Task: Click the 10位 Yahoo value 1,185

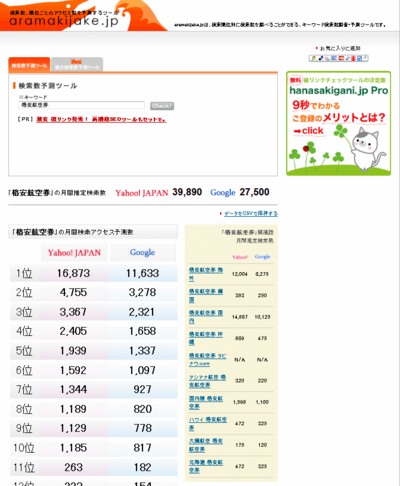Action: click(x=73, y=448)
